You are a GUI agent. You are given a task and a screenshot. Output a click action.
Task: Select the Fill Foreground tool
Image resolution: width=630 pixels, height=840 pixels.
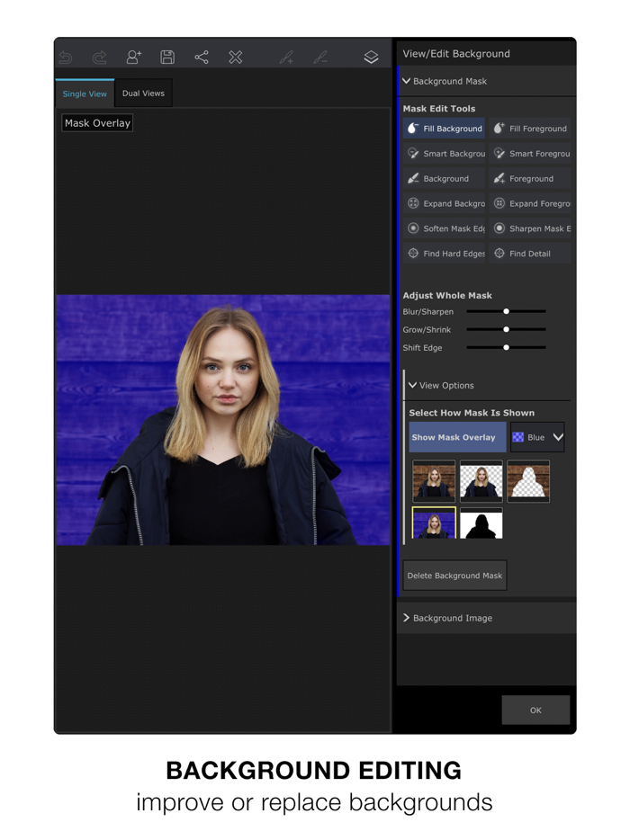(x=530, y=129)
